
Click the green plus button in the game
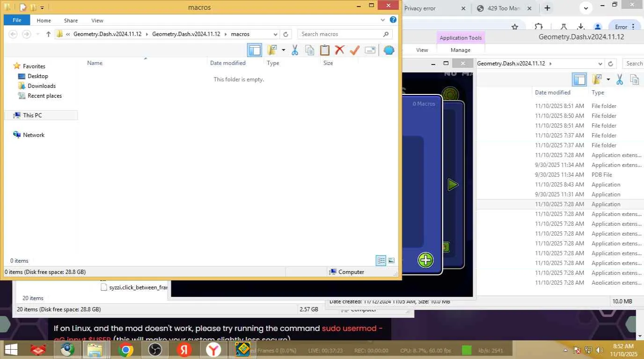coord(425,260)
